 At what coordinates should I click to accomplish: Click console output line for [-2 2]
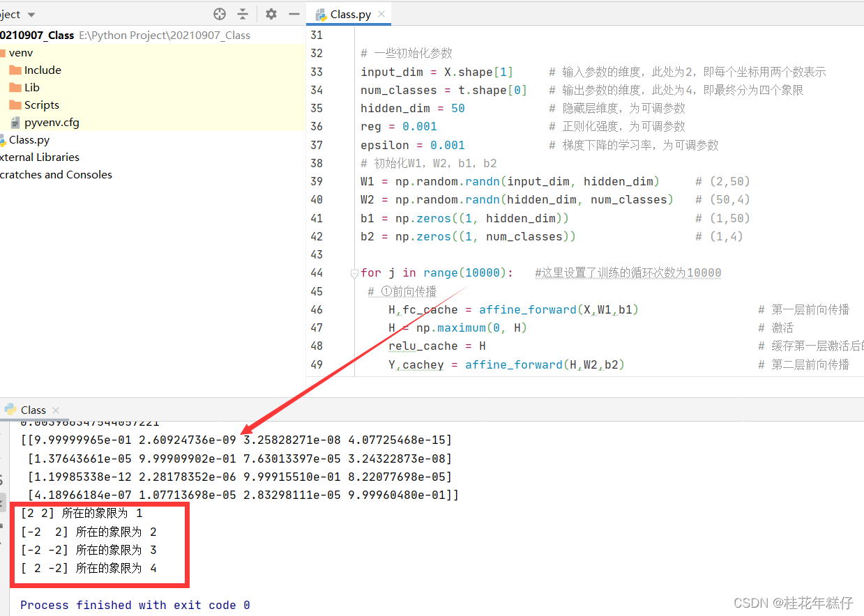tap(89, 532)
